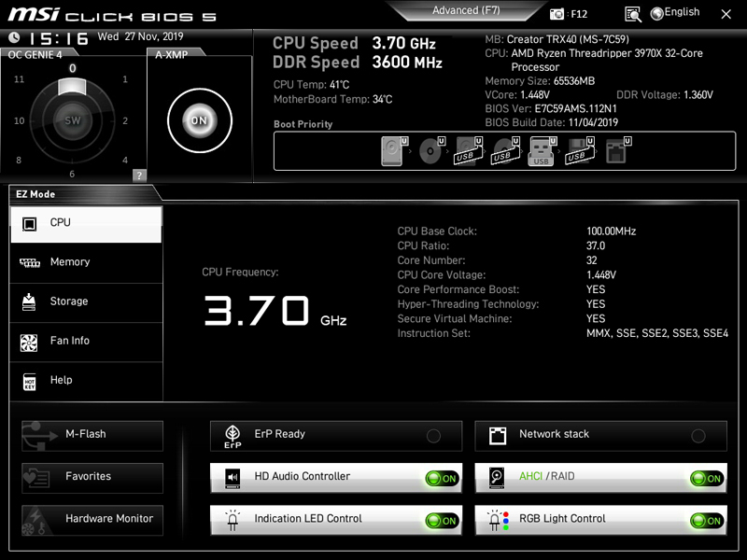Click the F12 screenshot camera icon
This screenshot has width=747, height=560.
557,14
